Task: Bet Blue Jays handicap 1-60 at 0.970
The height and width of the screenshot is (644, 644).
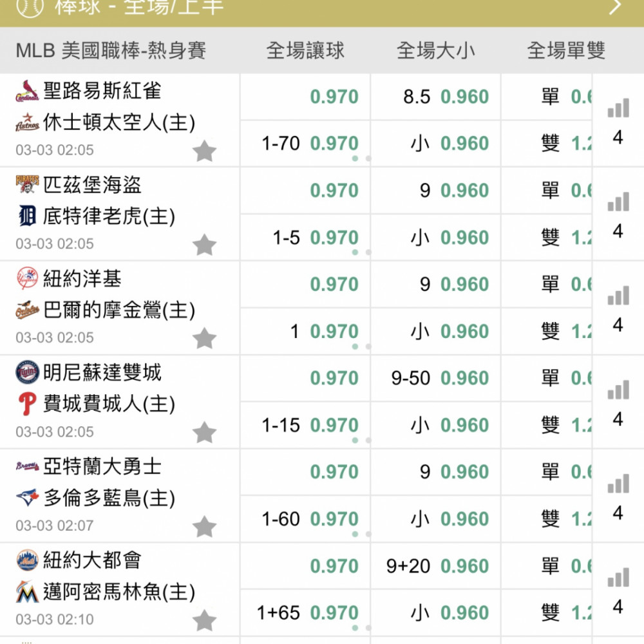Action: tap(305, 518)
